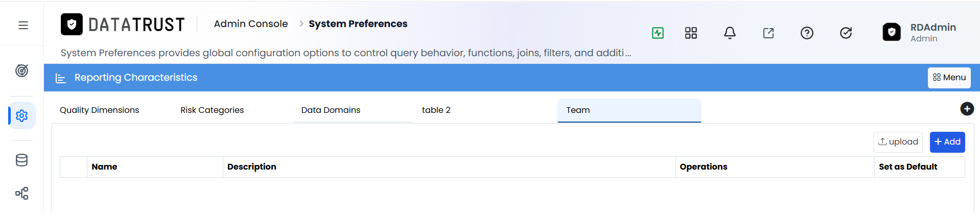The image size is (980, 213).
Task: Open the Menu button in blue bar
Action: point(949,78)
